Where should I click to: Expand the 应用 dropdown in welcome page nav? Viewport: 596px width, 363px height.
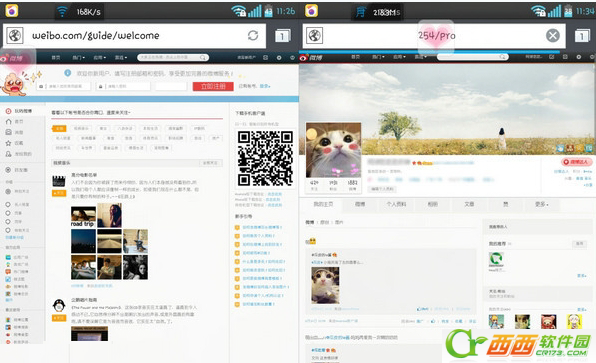coord(100,58)
